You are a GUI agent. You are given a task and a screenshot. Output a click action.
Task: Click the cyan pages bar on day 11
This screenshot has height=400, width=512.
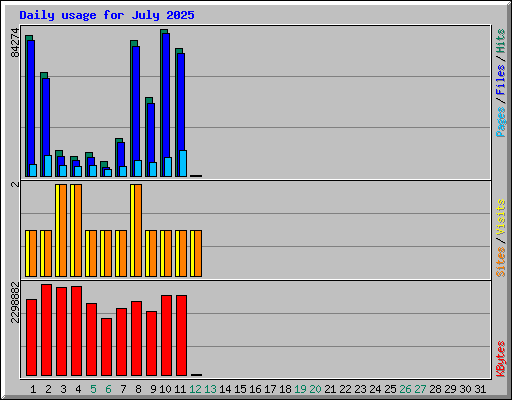pyautogui.click(x=183, y=163)
